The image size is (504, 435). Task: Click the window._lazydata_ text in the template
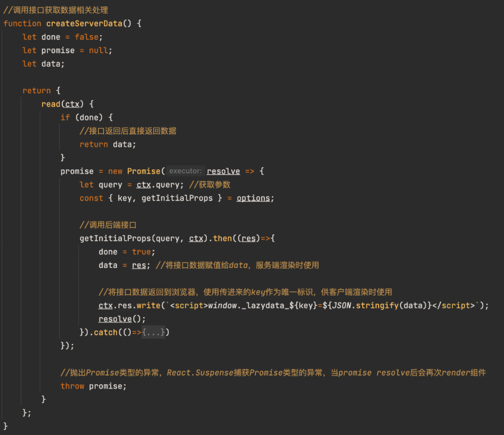pos(248,305)
